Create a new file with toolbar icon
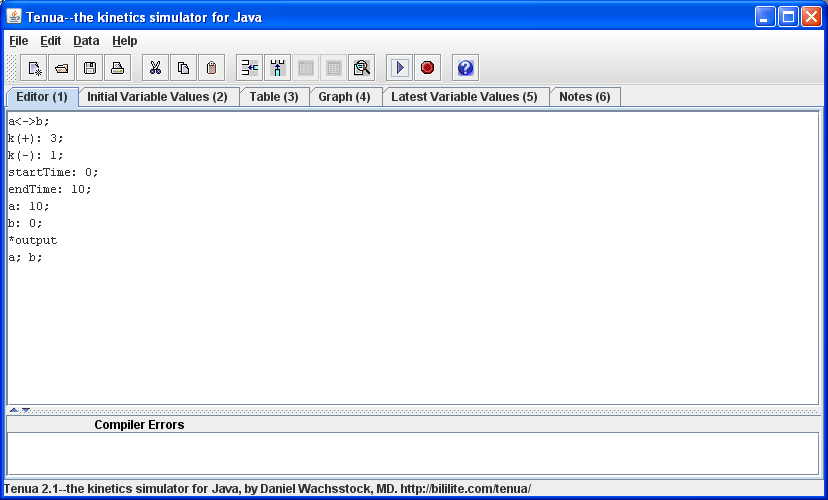 (x=33, y=68)
